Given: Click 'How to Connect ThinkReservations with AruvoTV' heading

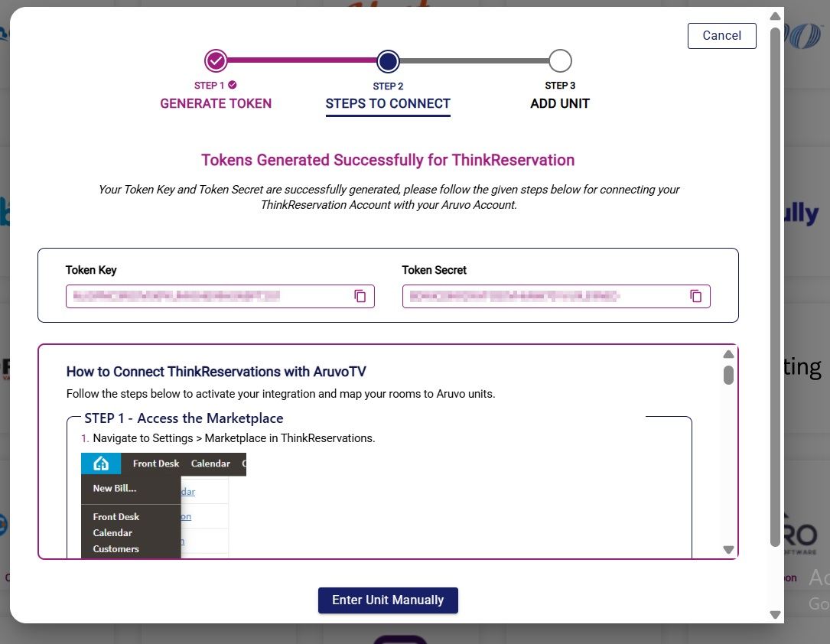Looking at the screenshot, I should pyautogui.click(x=216, y=372).
